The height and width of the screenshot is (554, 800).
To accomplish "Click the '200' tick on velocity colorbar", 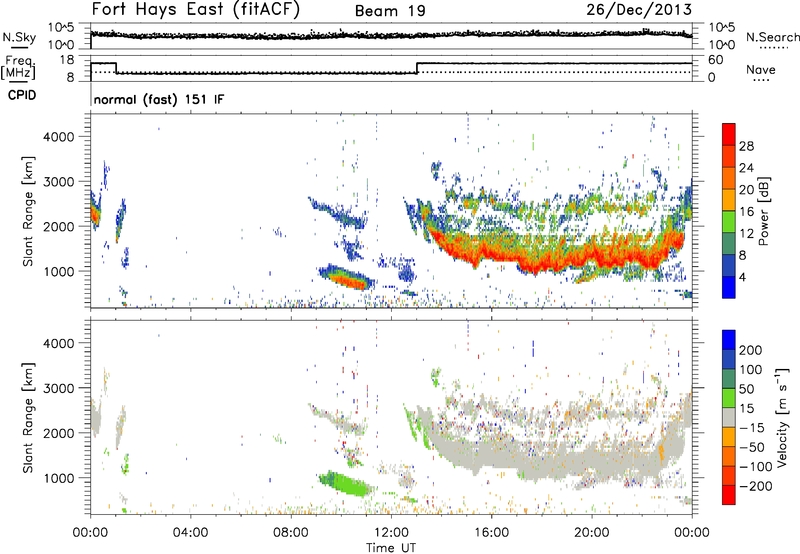I will coord(751,350).
